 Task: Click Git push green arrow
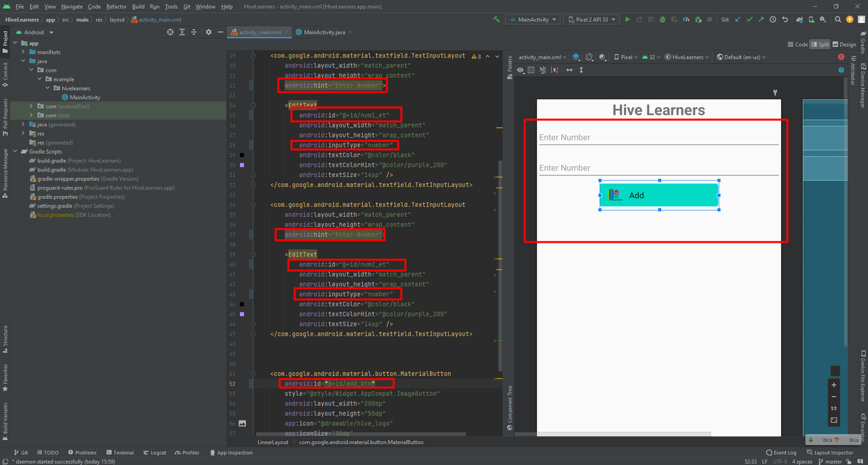click(762, 20)
